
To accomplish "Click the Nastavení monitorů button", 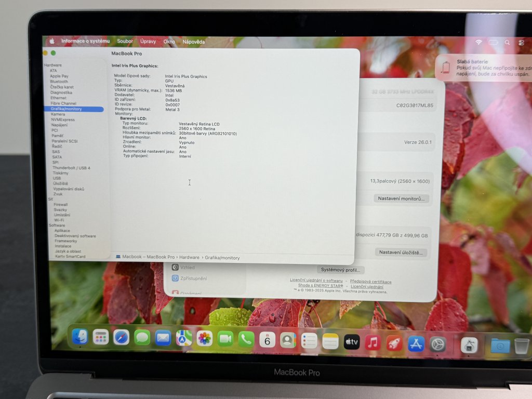I will tap(402, 198).
